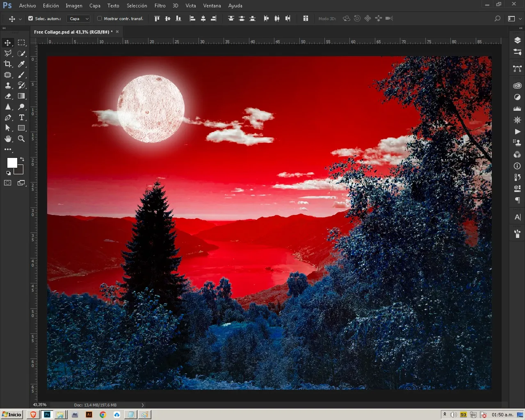Screen dimensions: 525x420
Task: Select the Patch healing tool
Action: pos(8,75)
